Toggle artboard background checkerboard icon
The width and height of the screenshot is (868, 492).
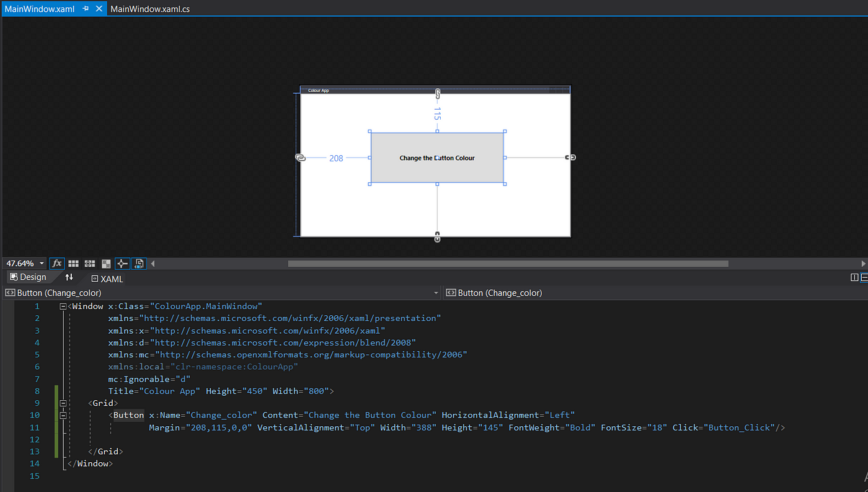point(106,264)
